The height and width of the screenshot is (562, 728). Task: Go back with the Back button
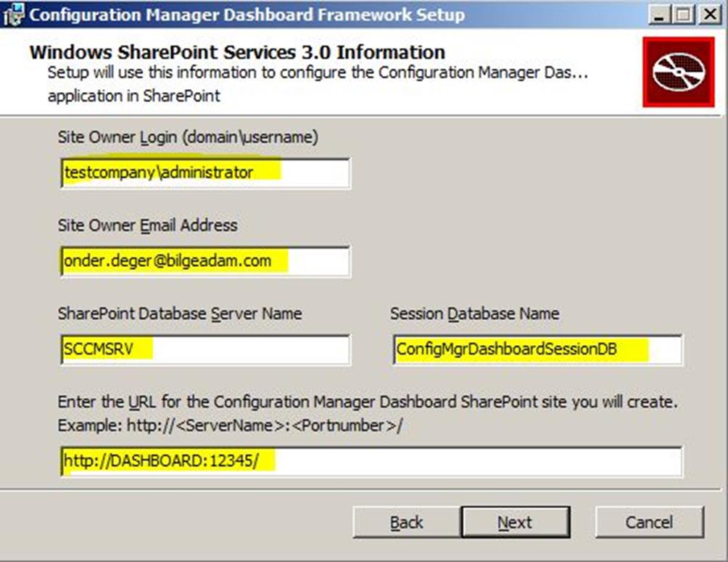click(x=407, y=523)
